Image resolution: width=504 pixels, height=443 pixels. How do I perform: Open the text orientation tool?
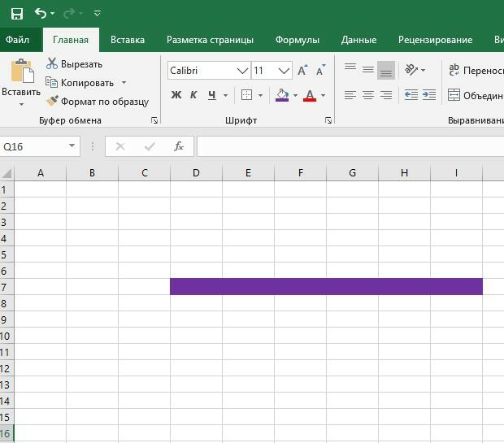coord(411,69)
